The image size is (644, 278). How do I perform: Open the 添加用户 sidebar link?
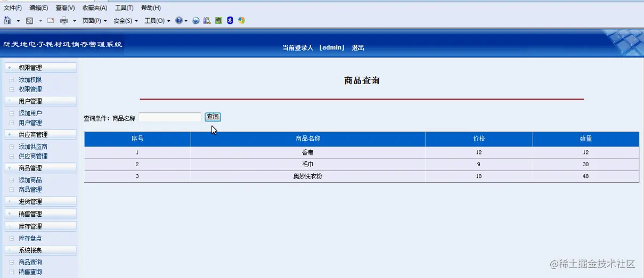[30, 113]
